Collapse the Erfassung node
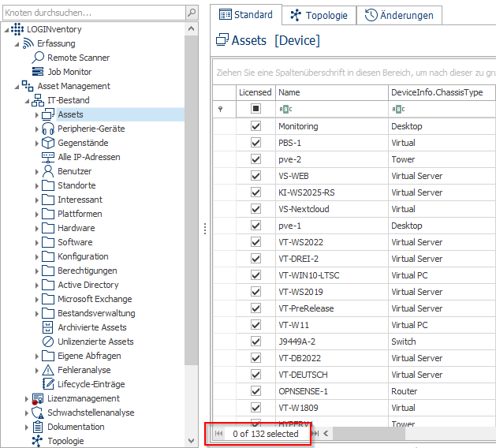This screenshot has width=496, height=448. (x=17, y=44)
